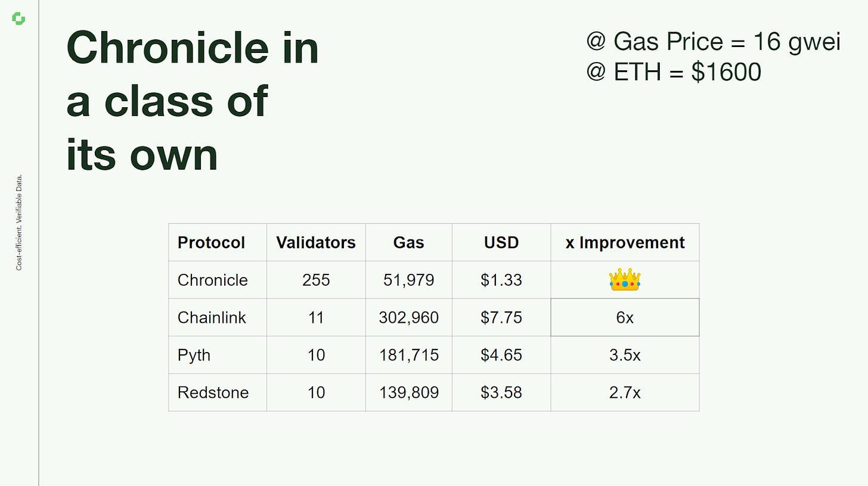
Task: Click the 6x improvement cell
Action: coord(624,317)
